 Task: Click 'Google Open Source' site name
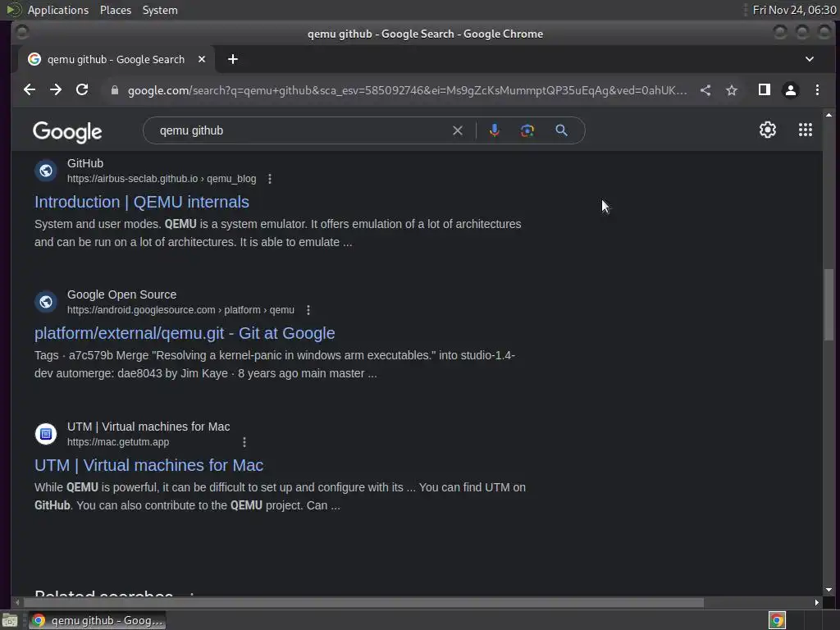coord(121,294)
